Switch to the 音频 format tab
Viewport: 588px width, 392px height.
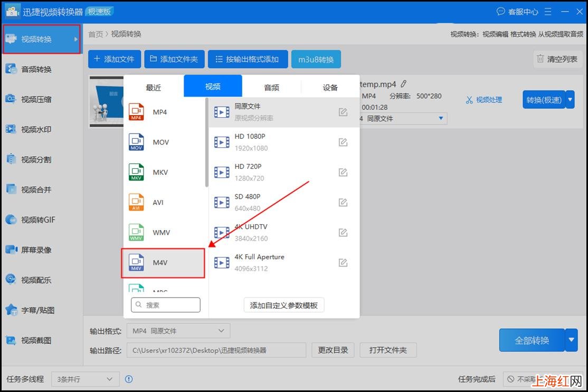tap(271, 88)
